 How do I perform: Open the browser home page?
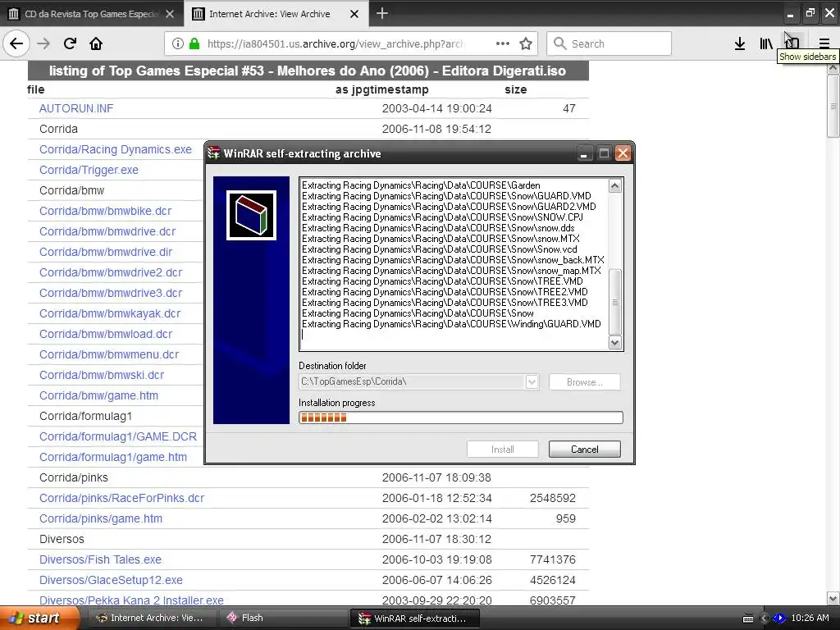96,43
